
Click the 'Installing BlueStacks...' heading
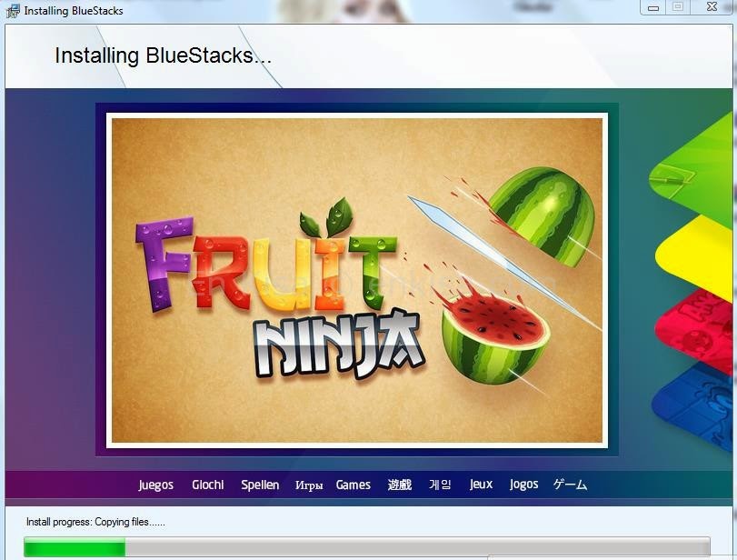163,55
